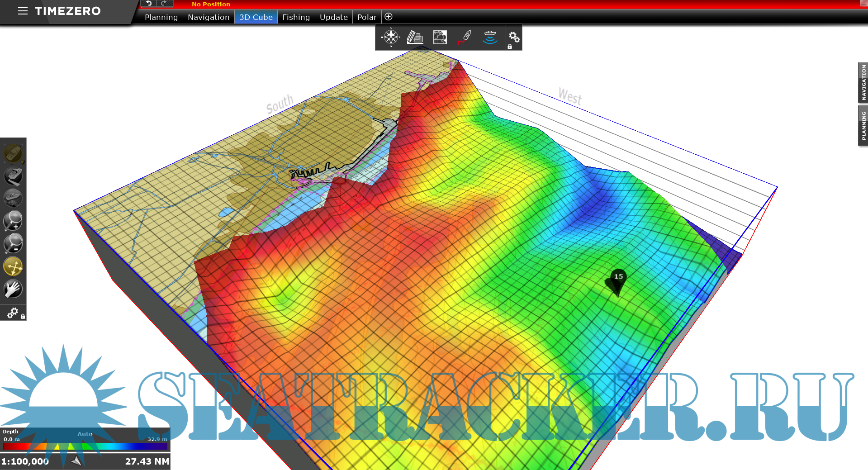The width and height of the screenshot is (868, 470).
Task: Expand the center-on-boat button dropdown
Action: (22, 162)
